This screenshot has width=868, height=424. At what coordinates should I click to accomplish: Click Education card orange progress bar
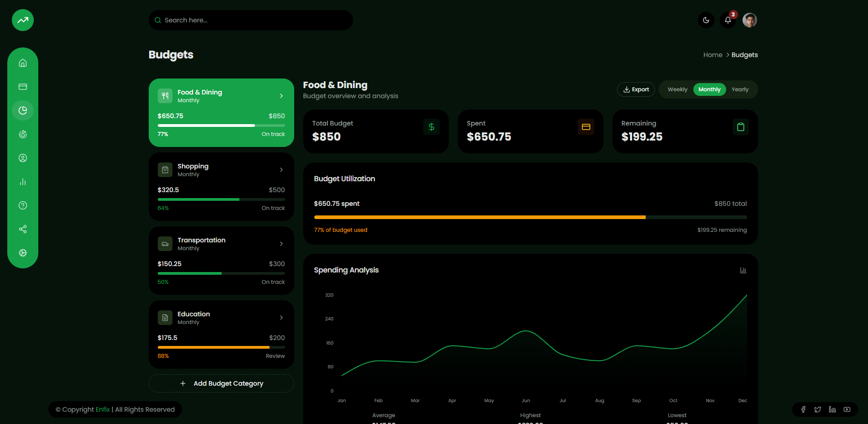(221, 347)
